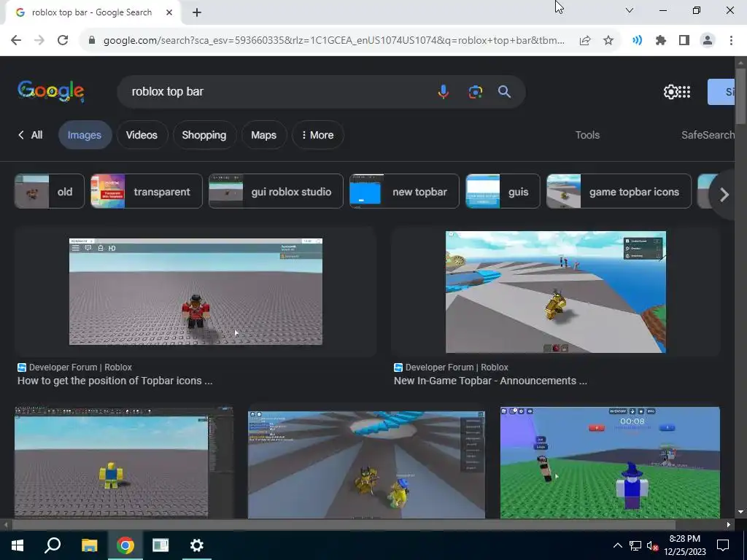Open the Chrome three-dot menu
Viewport: 747px width, 560px height.
tap(731, 41)
